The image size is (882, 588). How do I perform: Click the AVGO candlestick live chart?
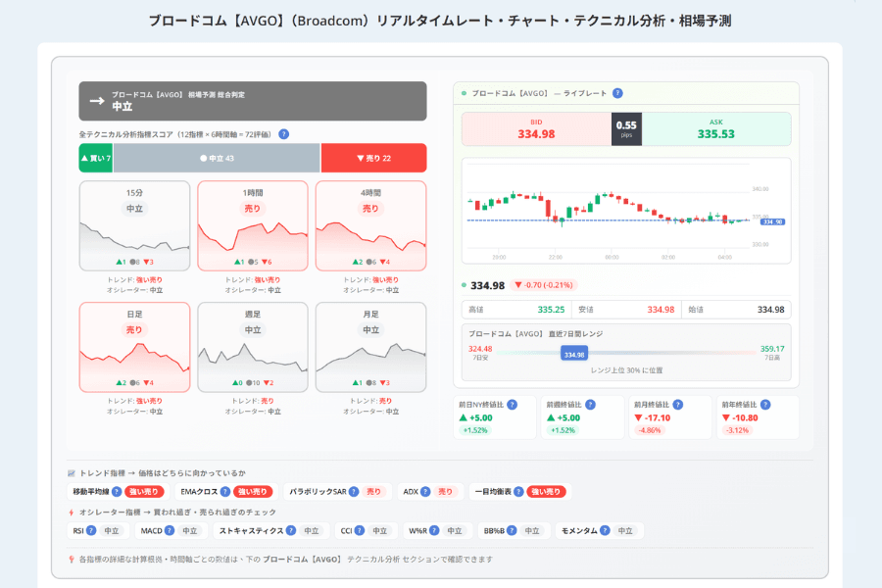(x=626, y=211)
